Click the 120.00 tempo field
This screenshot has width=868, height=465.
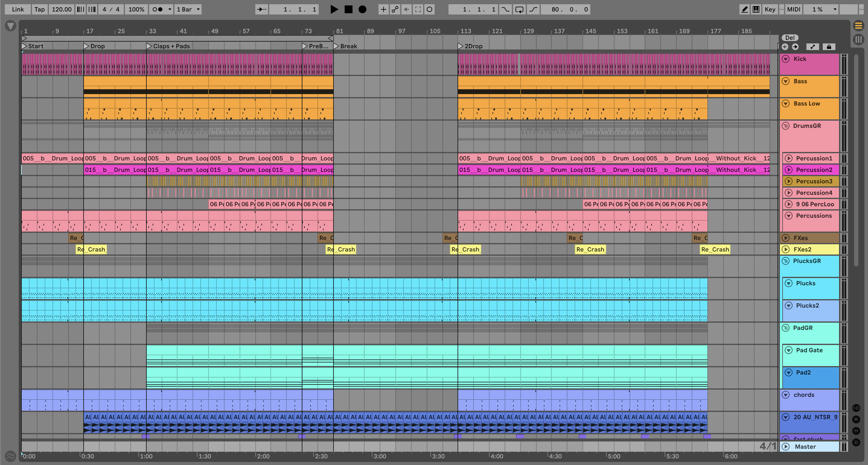pyautogui.click(x=62, y=9)
